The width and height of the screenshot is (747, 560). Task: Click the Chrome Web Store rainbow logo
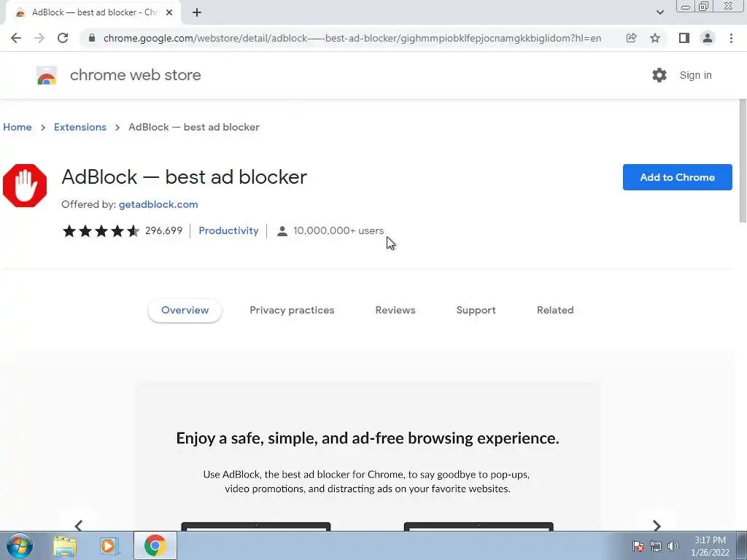pos(47,75)
